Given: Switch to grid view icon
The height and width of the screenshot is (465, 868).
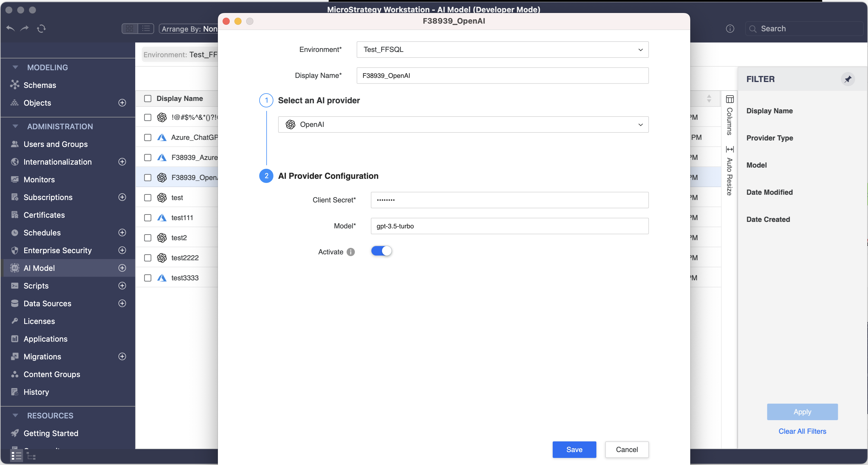Looking at the screenshot, I should point(130,29).
